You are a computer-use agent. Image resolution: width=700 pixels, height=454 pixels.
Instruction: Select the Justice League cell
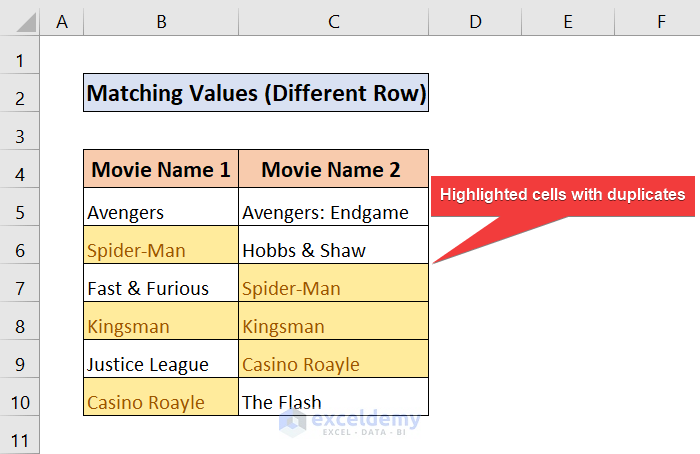(x=161, y=365)
